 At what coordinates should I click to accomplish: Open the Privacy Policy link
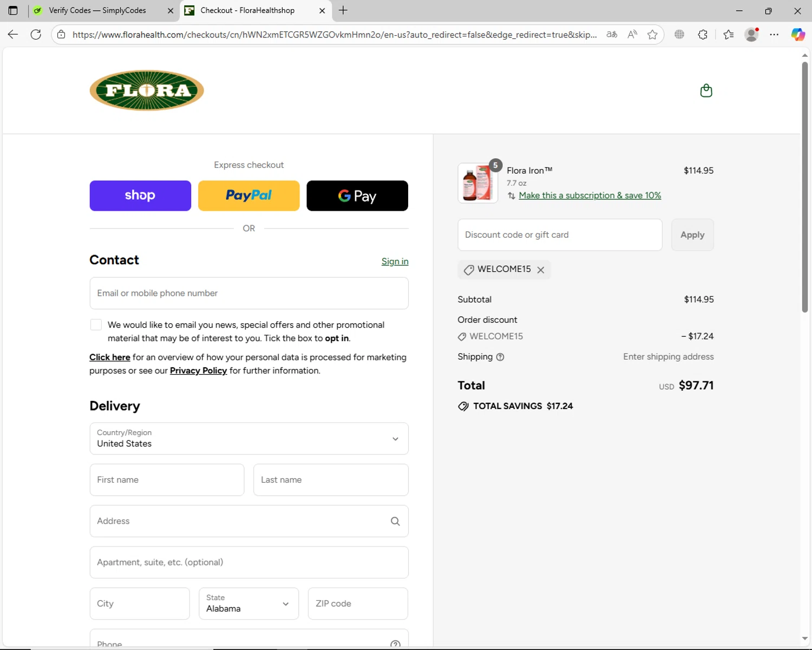(198, 370)
